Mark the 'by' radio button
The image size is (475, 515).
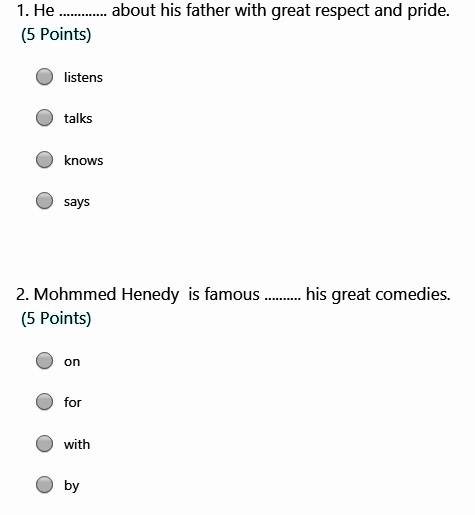44,485
